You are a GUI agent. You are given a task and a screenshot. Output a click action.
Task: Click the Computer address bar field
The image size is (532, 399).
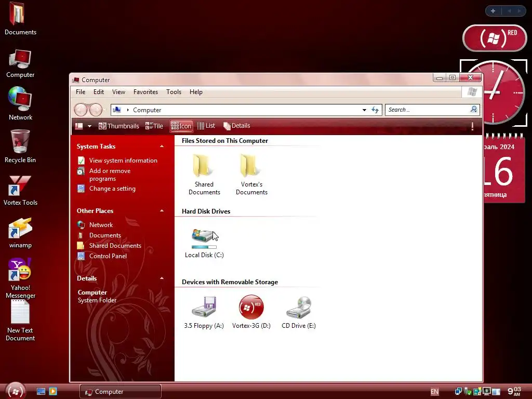246,110
